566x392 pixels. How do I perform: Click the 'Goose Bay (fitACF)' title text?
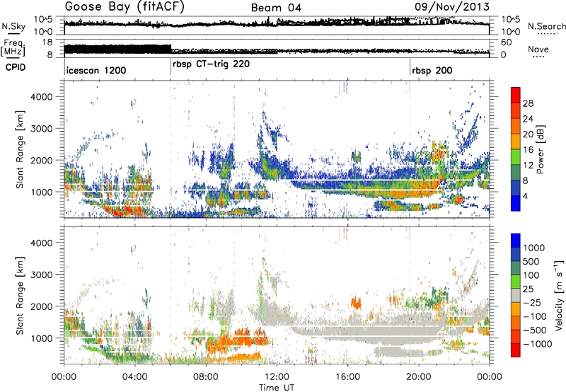(125, 7)
